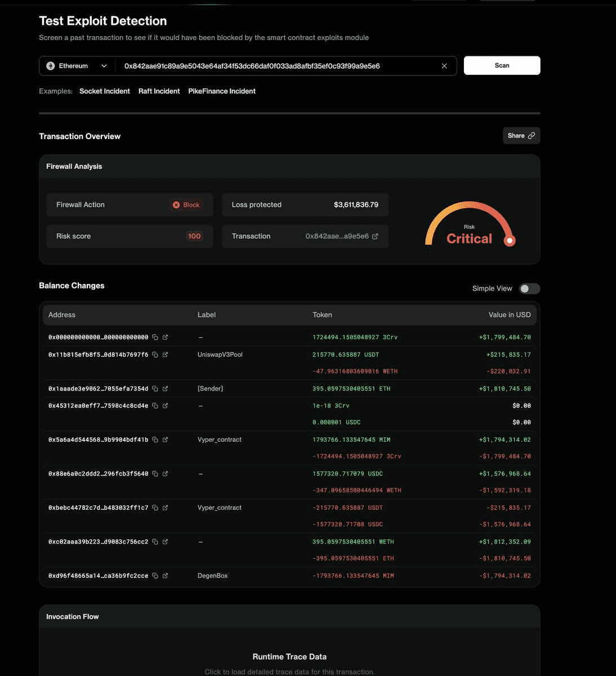The height and width of the screenshot is (676, 616).
Task: Copy the 0xc02aaa address
Action: point(155,542)
